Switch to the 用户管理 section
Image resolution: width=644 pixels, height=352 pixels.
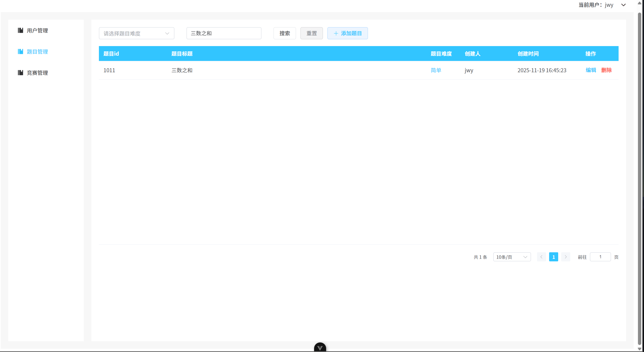click(37, 30)
